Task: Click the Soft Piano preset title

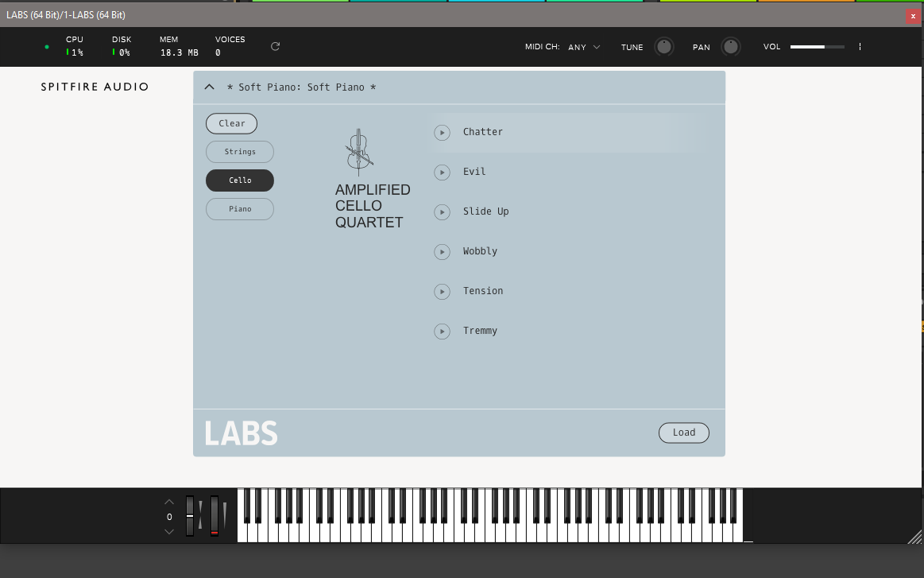Action: tap(301, 87)
